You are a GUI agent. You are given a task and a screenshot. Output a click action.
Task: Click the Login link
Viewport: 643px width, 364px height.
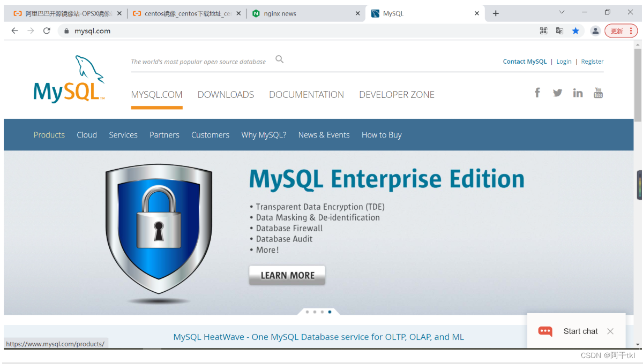[x=564, y=62]
